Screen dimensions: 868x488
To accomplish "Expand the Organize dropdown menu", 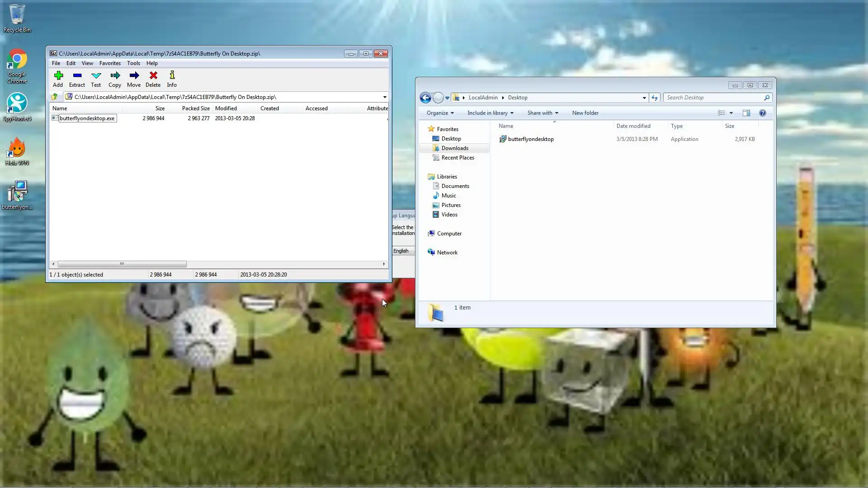I will pyautogui.click(x=440, y=113).
